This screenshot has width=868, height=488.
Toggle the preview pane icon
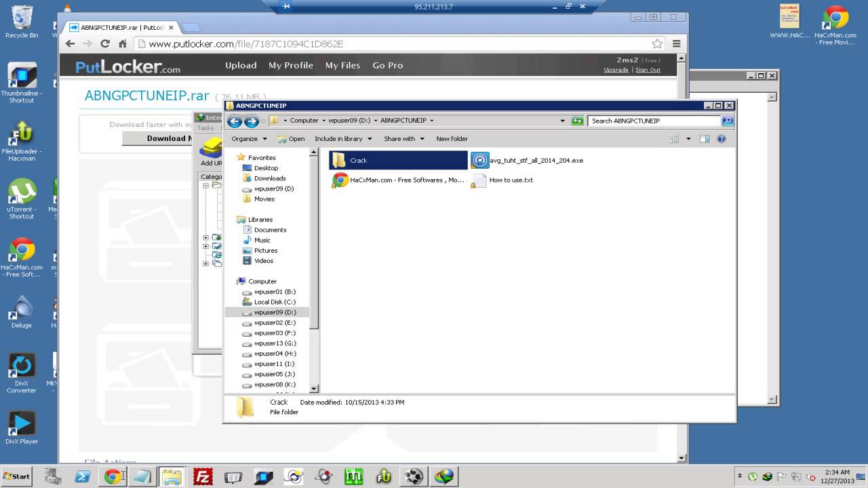pyautogui.click(x=705, y=138)
